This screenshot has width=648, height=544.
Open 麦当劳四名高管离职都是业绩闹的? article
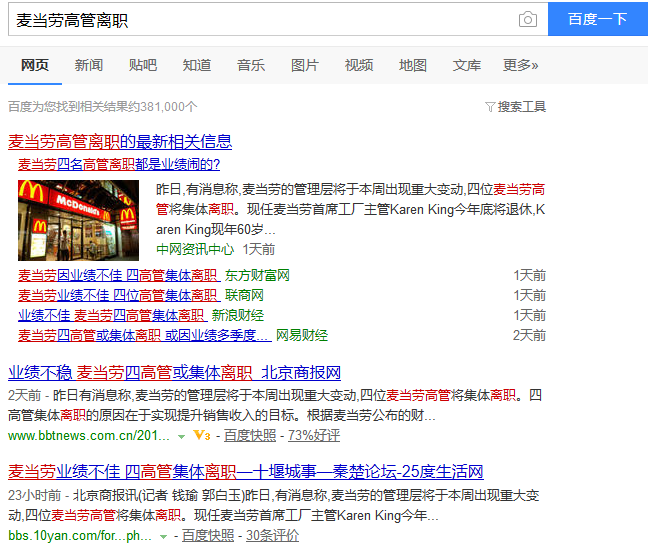click(119, 165)
